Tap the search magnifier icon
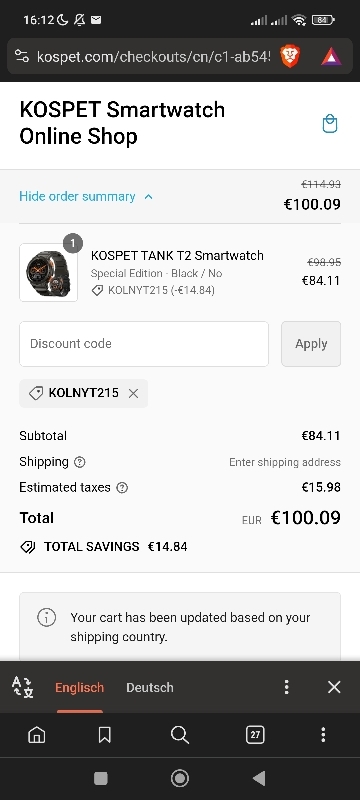The width and height of the screenshot is (360, 800). pos(180,735)
